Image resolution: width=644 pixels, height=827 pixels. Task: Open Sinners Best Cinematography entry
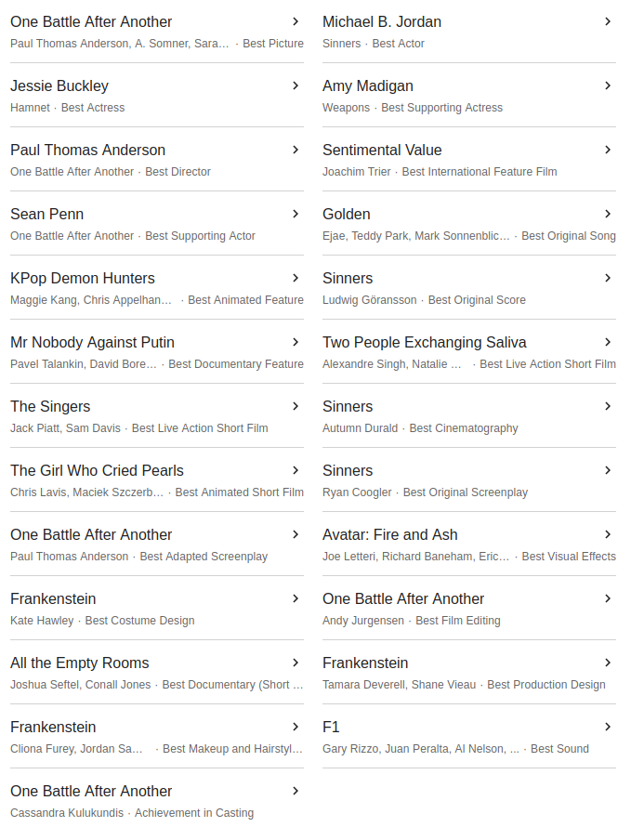coord(469,416)
